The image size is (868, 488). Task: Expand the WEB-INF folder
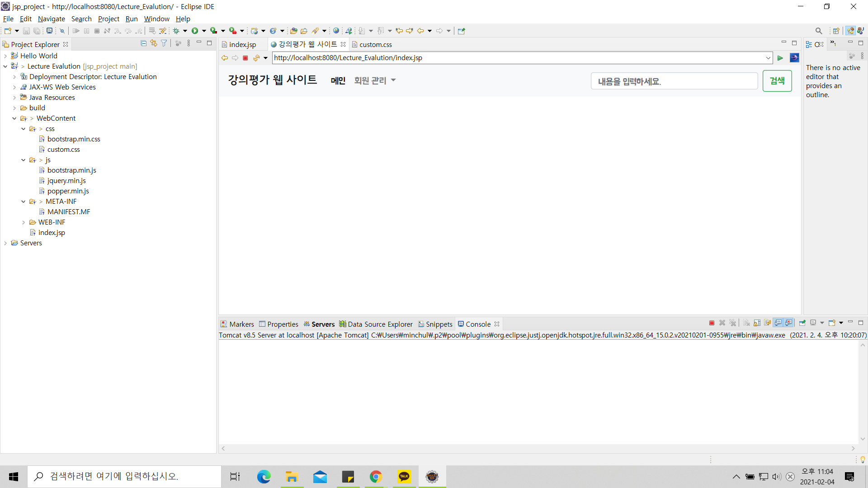click(24, 222)
